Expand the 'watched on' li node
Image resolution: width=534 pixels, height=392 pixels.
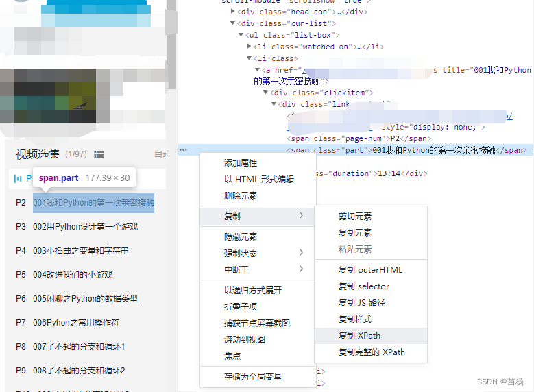(x=249, y=46)
